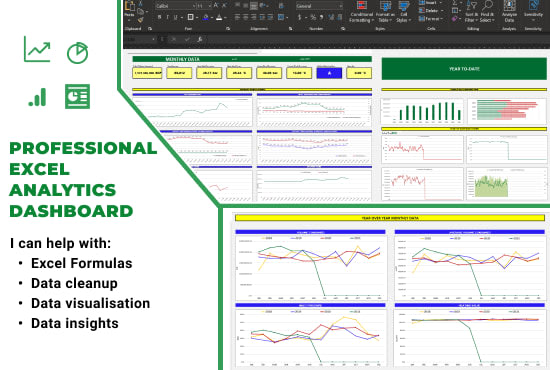Click the Paste clipboard icon
The height and width of the screenshot is (370, 550).
[130, 7]
